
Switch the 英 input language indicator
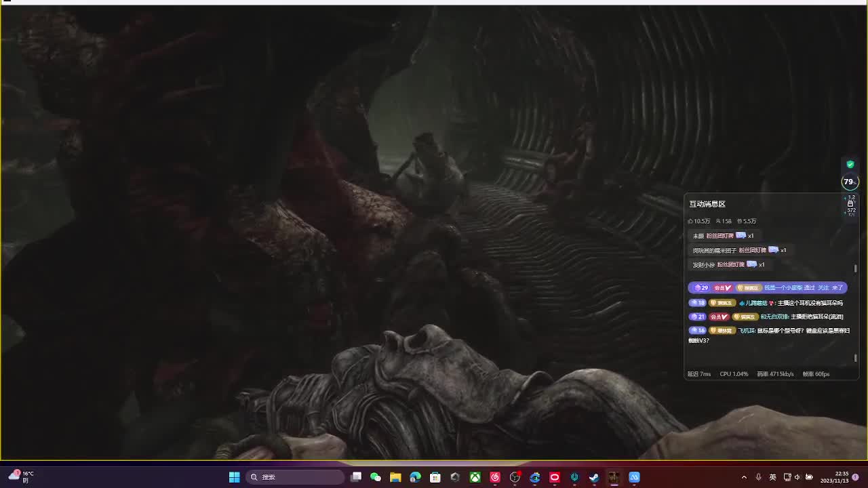772,477
